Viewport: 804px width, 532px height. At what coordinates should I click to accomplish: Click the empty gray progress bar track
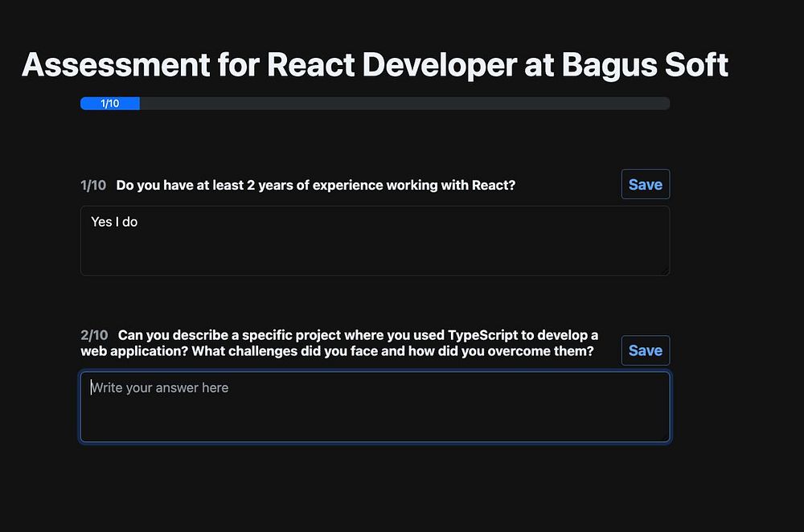(x=404, y=104)
